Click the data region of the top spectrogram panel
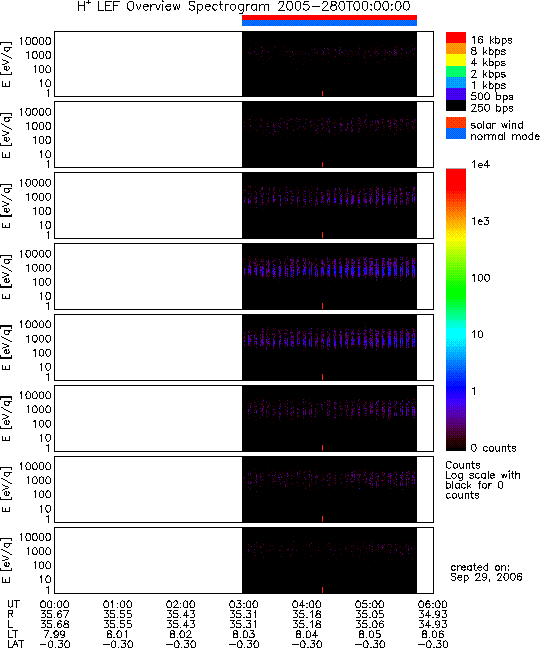The width and height of the screenshot is (540, 648). [329, 64]
